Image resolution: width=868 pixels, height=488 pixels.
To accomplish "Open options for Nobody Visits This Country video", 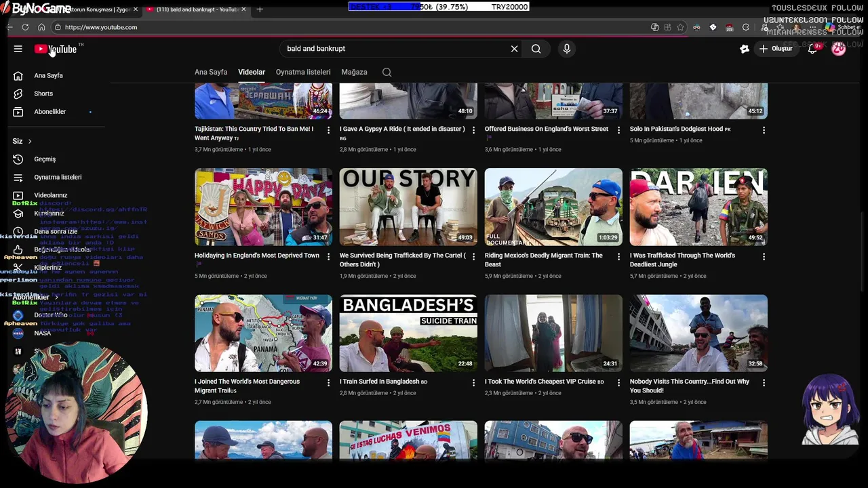I will click(x=764, y=383).
